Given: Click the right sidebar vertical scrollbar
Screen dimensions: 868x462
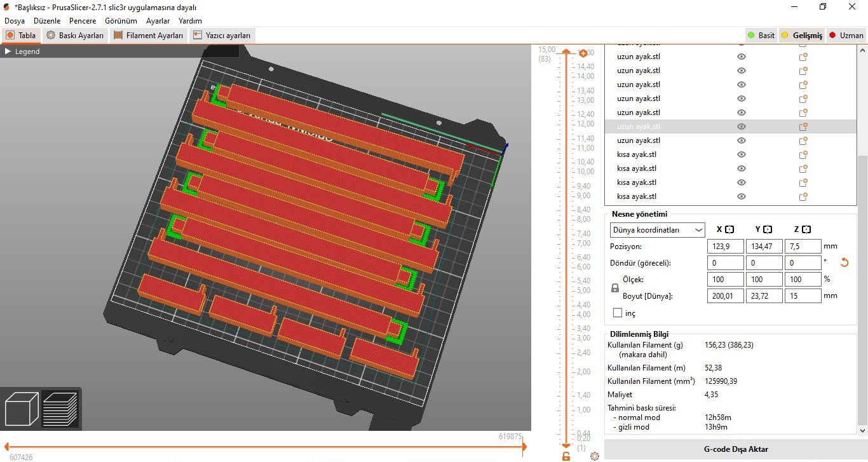Looking at the screenshot, I should pos(862,289).
